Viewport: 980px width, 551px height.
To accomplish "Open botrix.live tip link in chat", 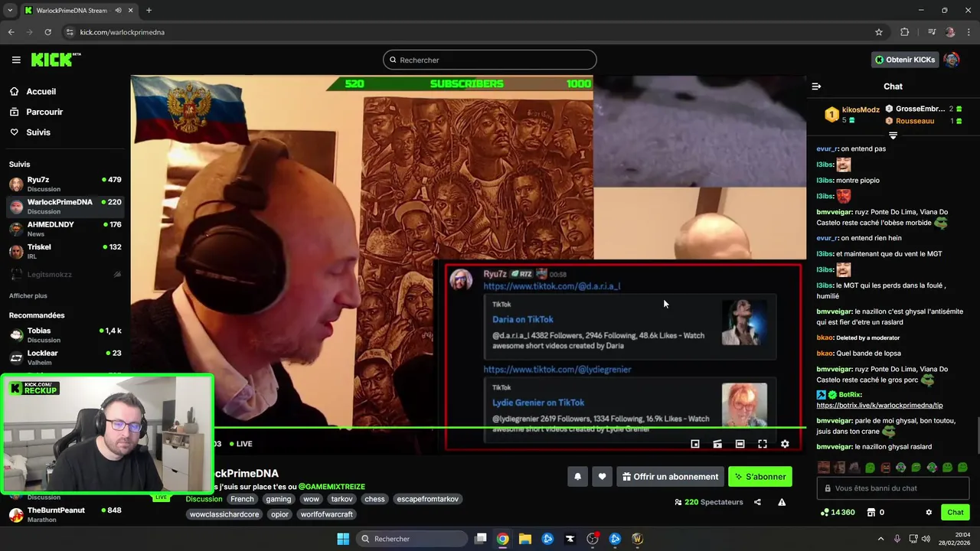I will tap(880, 406).
